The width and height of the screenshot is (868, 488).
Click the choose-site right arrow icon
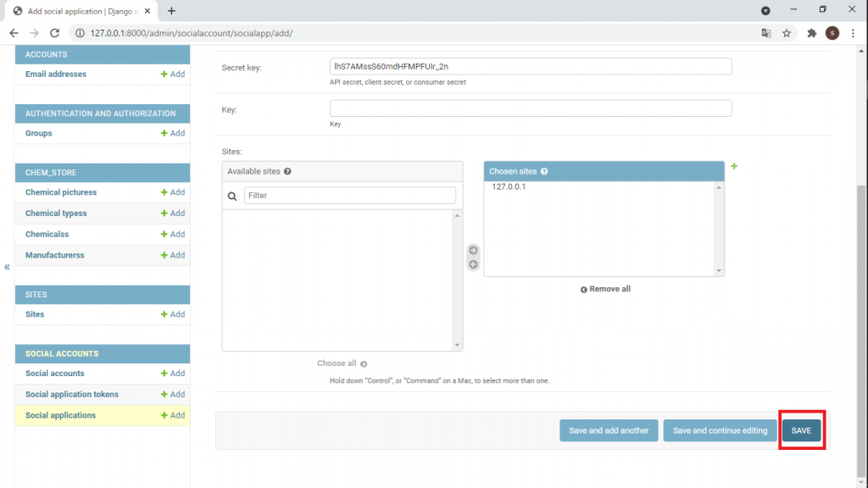(x=473, y=250)
